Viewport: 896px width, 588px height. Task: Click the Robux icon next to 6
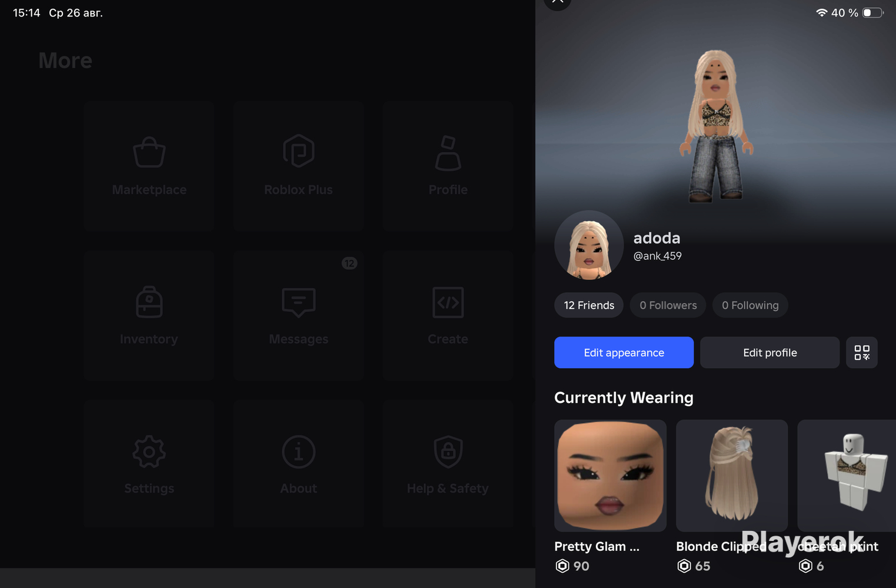point(805,566)
